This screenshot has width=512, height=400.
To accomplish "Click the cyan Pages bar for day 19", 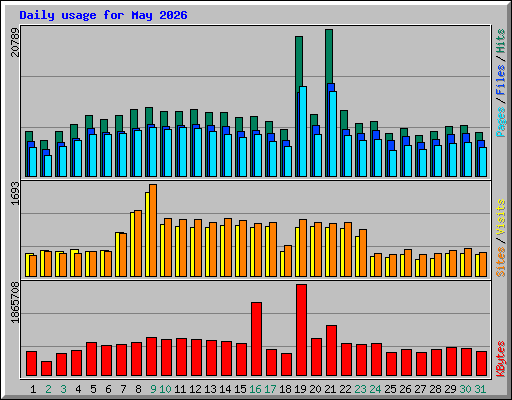I will 303,131.
